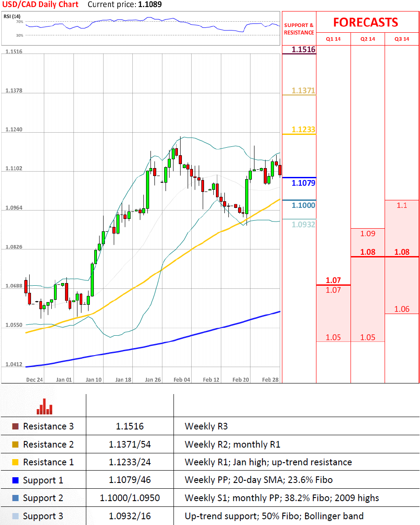Click the 1.1000 support level marker

304,205
